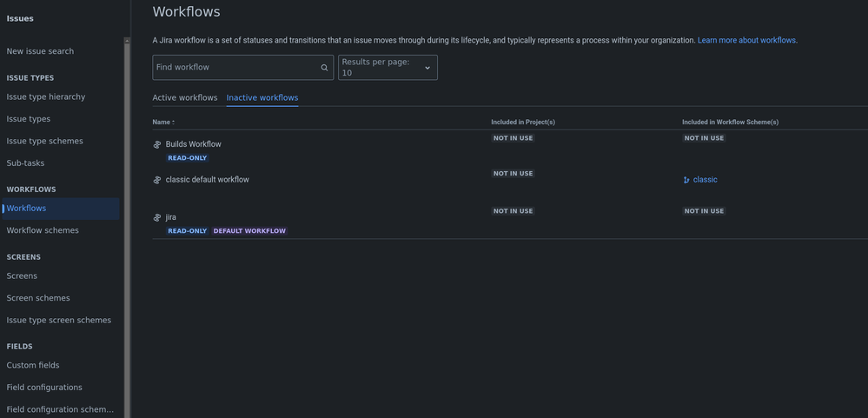Click the jira workflow name
Screen dimensions: 868x418
(x=171, y=217)
